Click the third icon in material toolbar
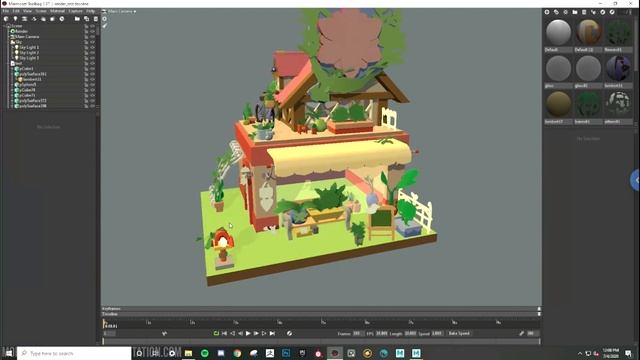This screenshot has width=640, height=360. 566,12
